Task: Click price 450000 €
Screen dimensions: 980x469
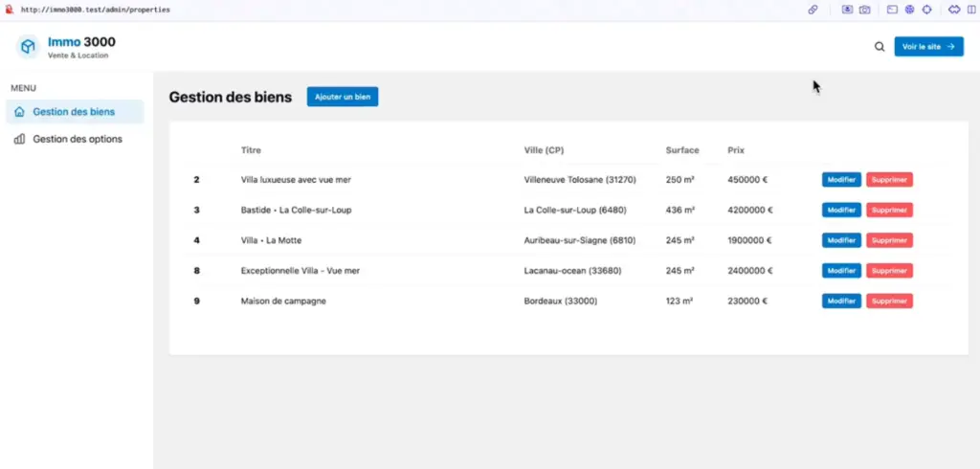Action: coord(747,180)
